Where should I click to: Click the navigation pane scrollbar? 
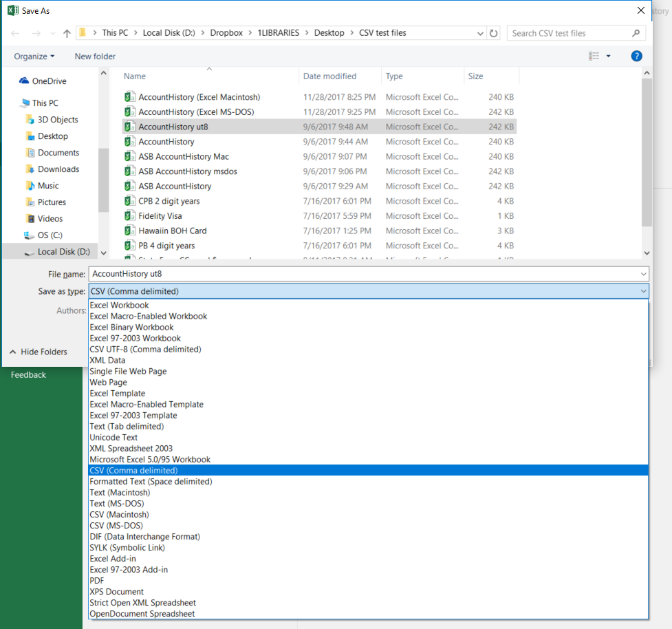coord(103,180)
